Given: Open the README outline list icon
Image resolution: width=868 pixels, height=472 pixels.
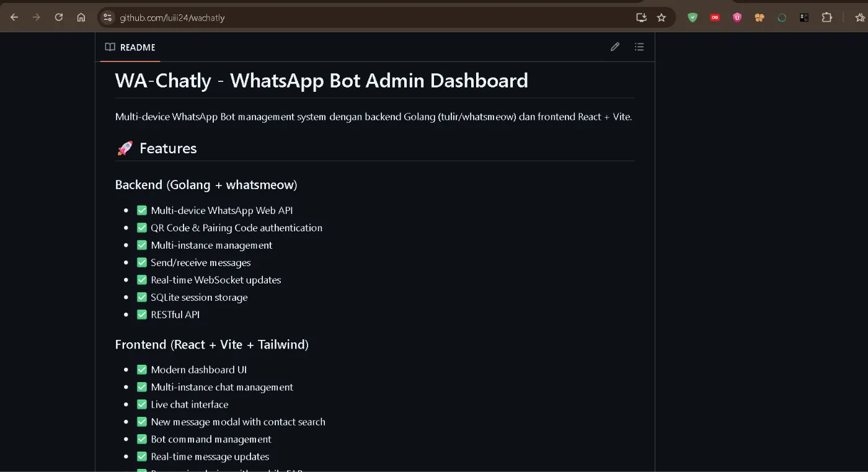Looking at the screenshot, I should 639,47.
